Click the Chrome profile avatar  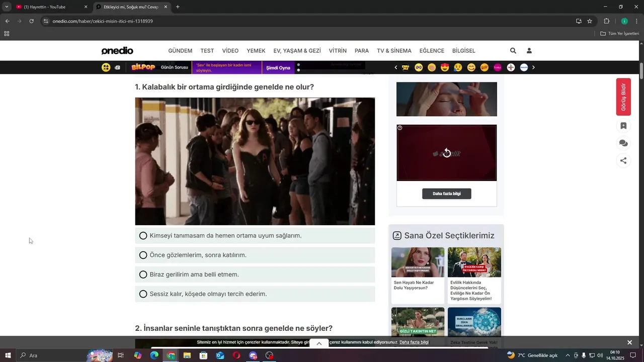(624, 21)
